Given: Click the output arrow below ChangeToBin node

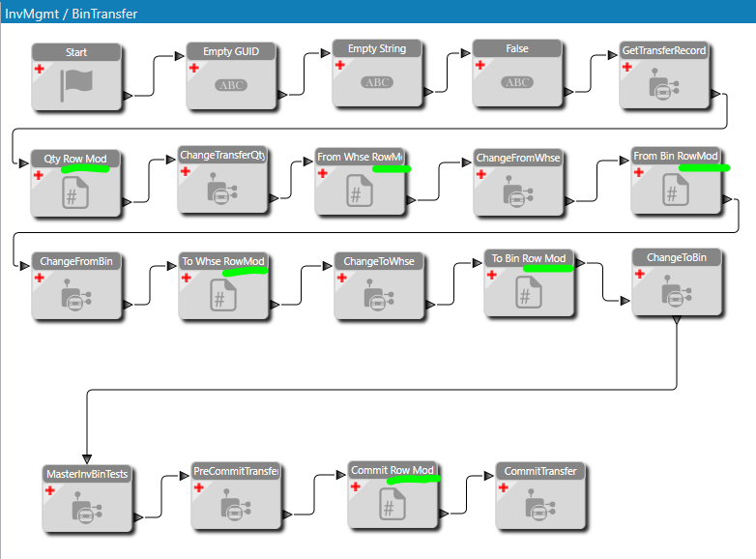Looking at the screenshot, I should click(x=677, y=320).
